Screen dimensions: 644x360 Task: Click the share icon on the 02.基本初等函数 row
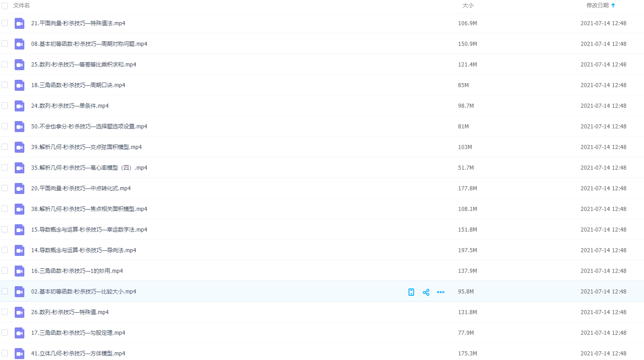[x=426, y=292]
